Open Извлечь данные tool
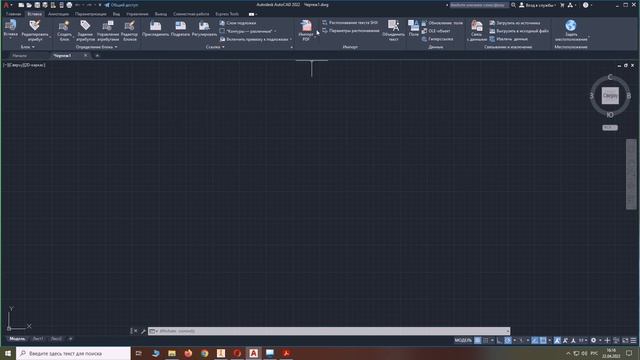 coord(509,39)
